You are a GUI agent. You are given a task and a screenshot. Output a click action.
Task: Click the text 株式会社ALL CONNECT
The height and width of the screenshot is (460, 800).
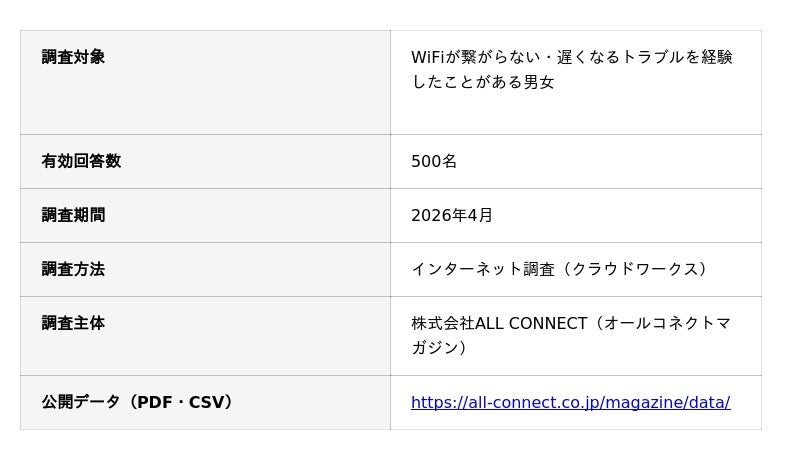tap(499, 323)
